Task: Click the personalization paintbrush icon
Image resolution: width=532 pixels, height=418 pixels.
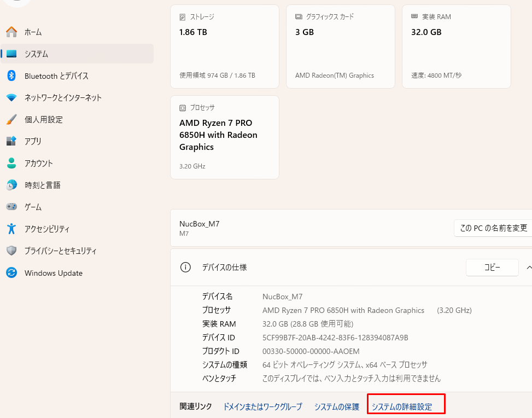Action: 11,119
